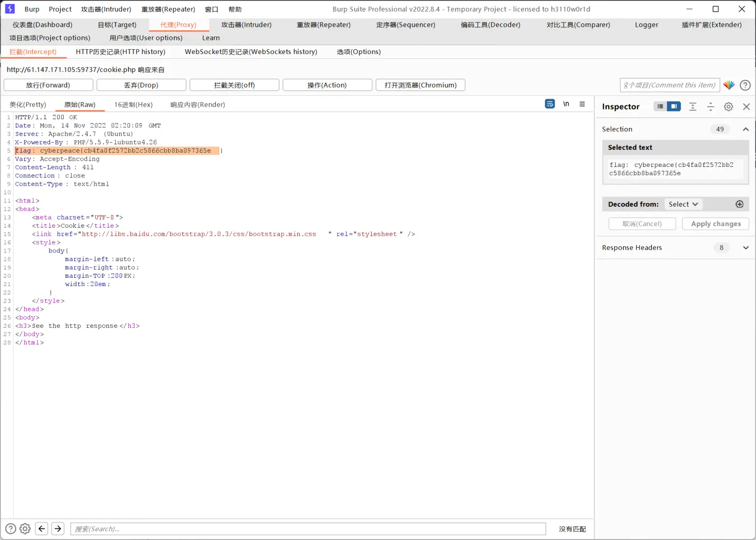The width and height of the screenshot is (756, 540).
Task: Click the Comment this item field
Action: coord(669,85)
